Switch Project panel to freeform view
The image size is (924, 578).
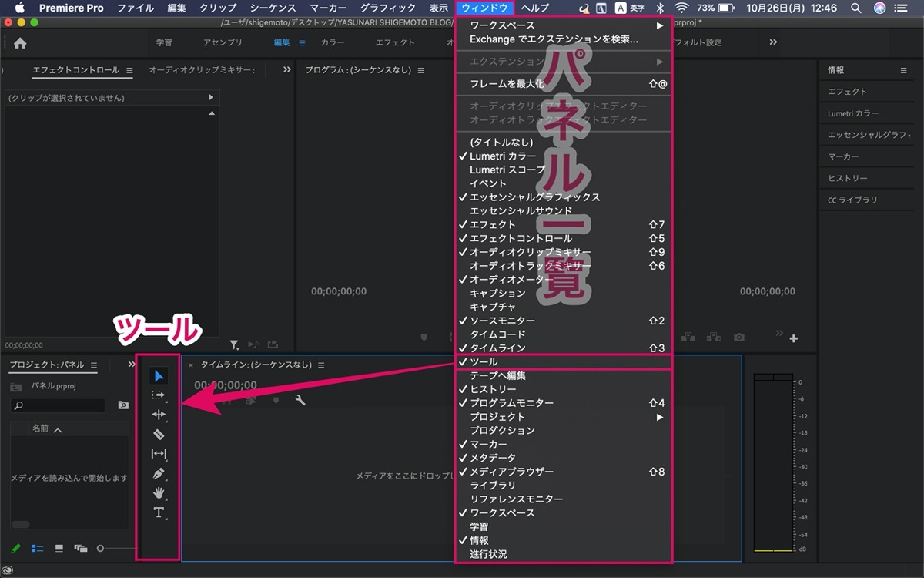click(x=81, y=549)
